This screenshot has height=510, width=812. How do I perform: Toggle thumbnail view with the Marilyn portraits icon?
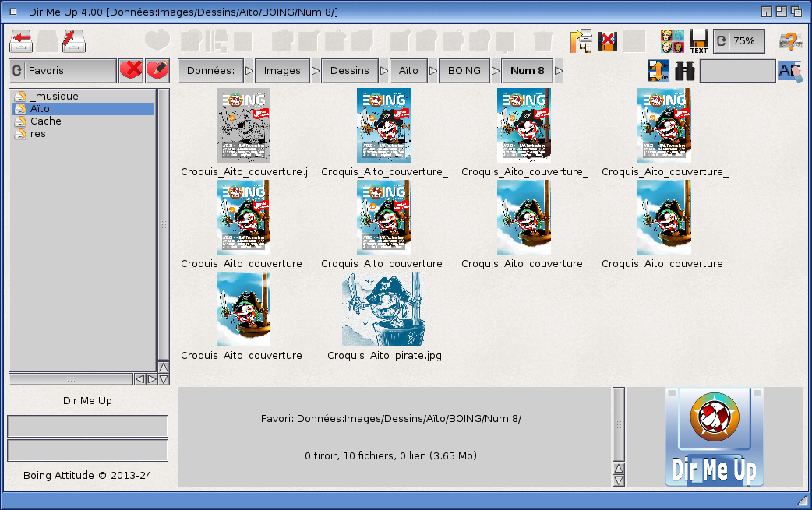(672, 41)
